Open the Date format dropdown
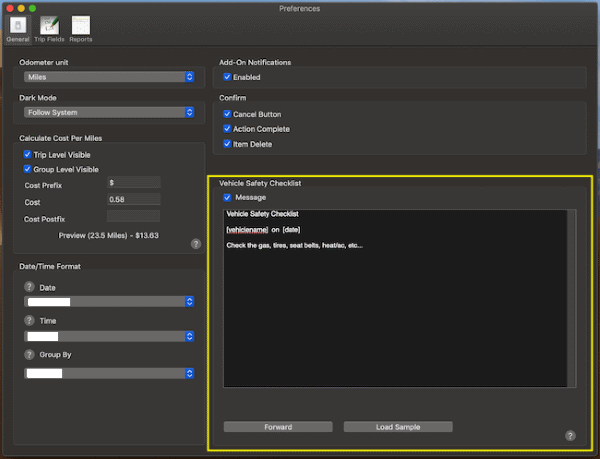The width and height of the screenshot is (600, 459). point(108,301)
